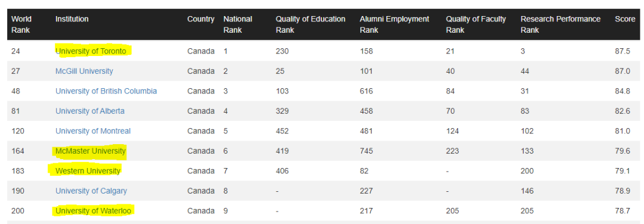Viewport: 644px width, 224px height.
Task: Open the University of Toronto link
Action: tap(91, 51)
